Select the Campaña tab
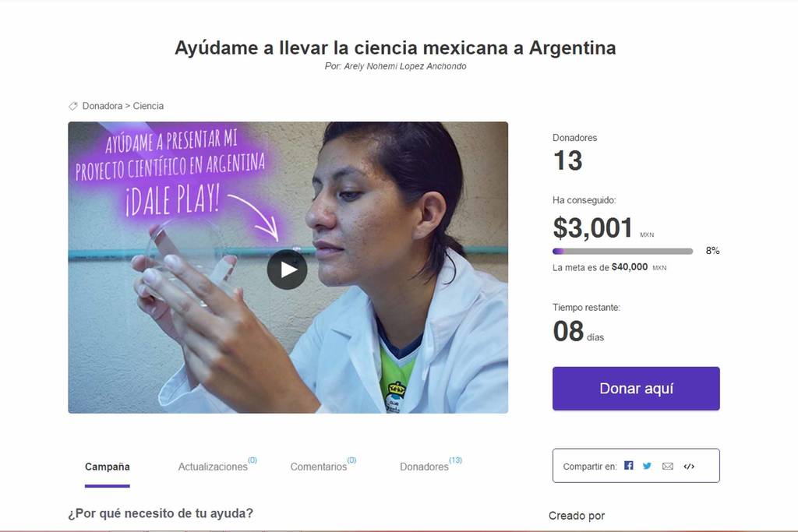Screen dimensions: 798x532 (108, 467)
